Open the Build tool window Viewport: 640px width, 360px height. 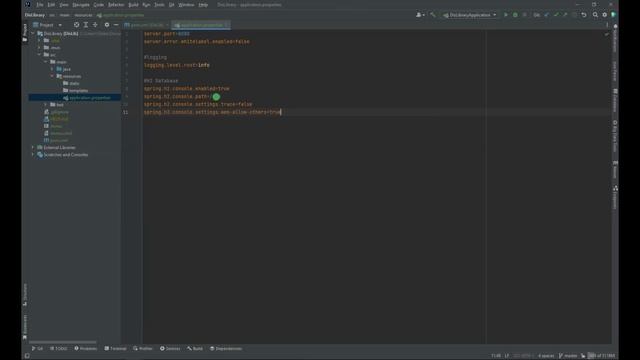click(x=195, y=349)
